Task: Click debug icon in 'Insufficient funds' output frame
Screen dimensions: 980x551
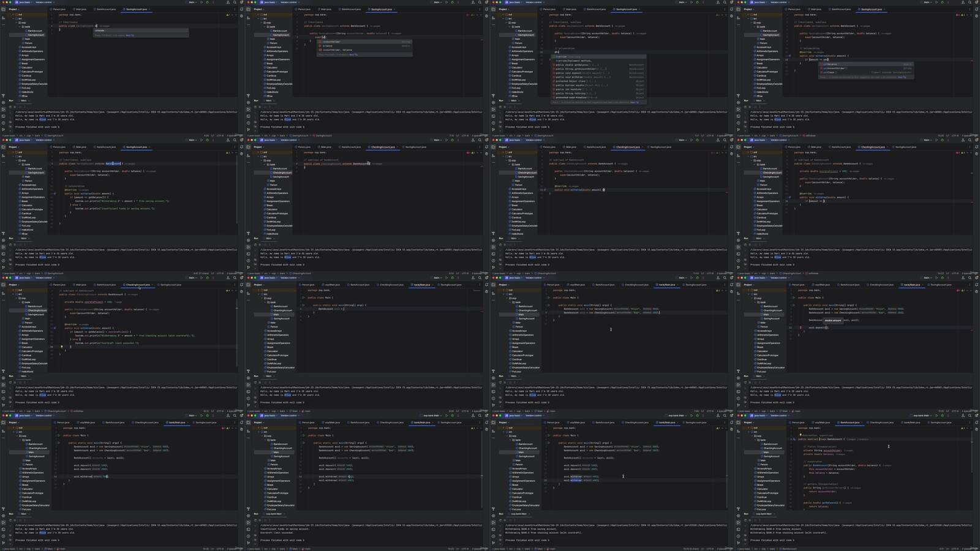Action: 452,416
